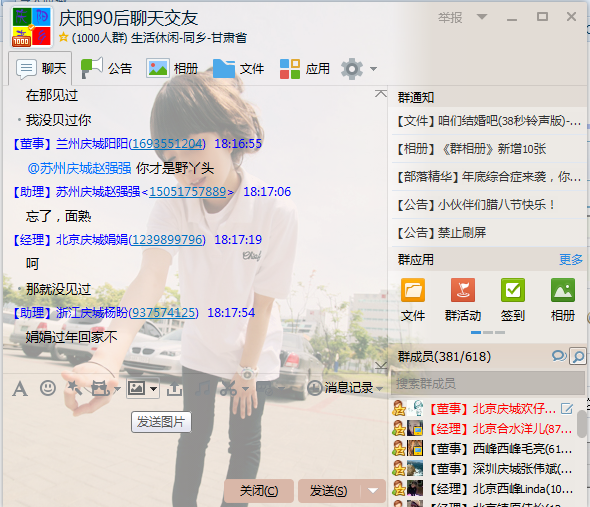The image size is (590, 507).
Task: Switch to the 相册 tab
Action: tap(172, 69)
